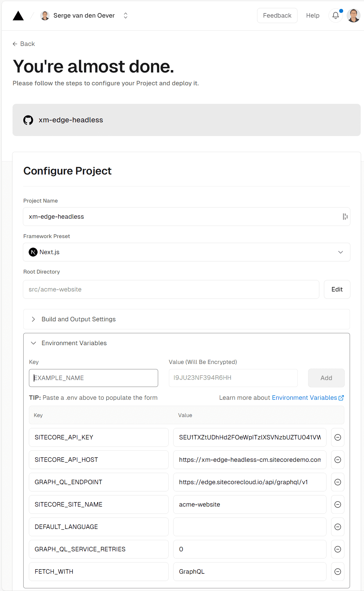The height and width of the screenshot is (591, 364).
Task: Remove the GRAPH_QL_ENDPOINT variable
Action: pos(337,482)
